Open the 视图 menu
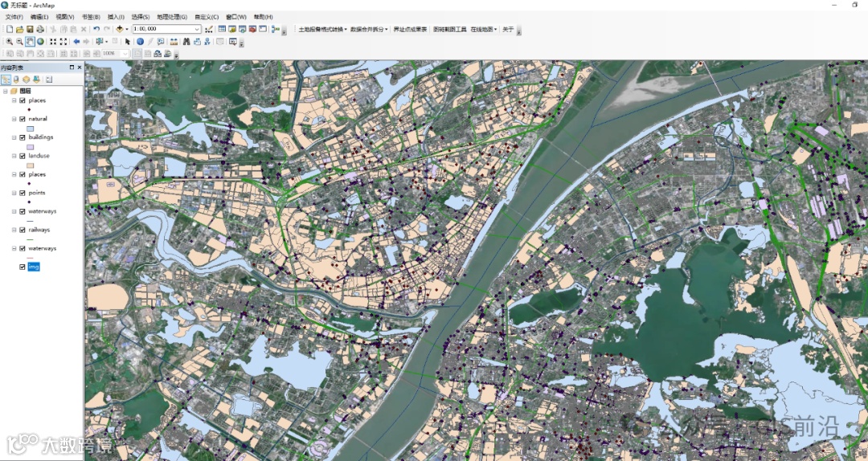Image resolution: width=868 pixels, height=461 pixels. click(x=65, y=17)
